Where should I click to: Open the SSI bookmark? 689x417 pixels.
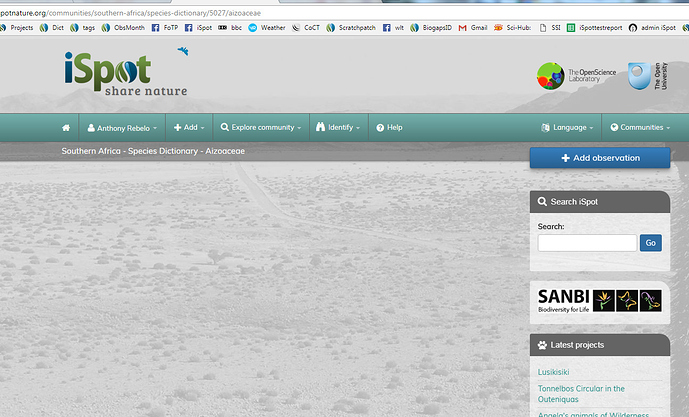pos(550,28)
